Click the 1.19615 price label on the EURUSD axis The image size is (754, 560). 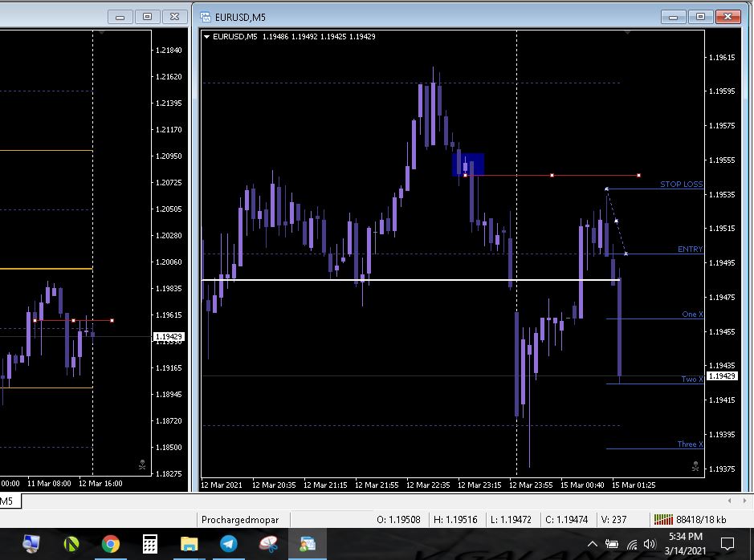[722, 58]
